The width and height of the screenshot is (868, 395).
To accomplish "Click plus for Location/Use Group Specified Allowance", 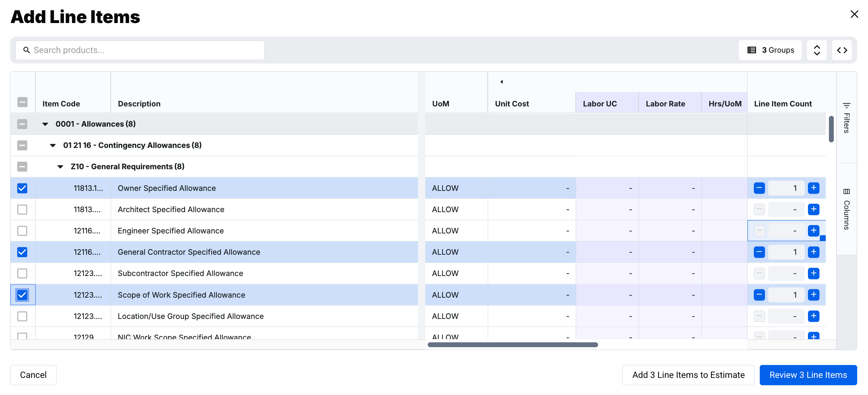I will [x=814, y=316].
